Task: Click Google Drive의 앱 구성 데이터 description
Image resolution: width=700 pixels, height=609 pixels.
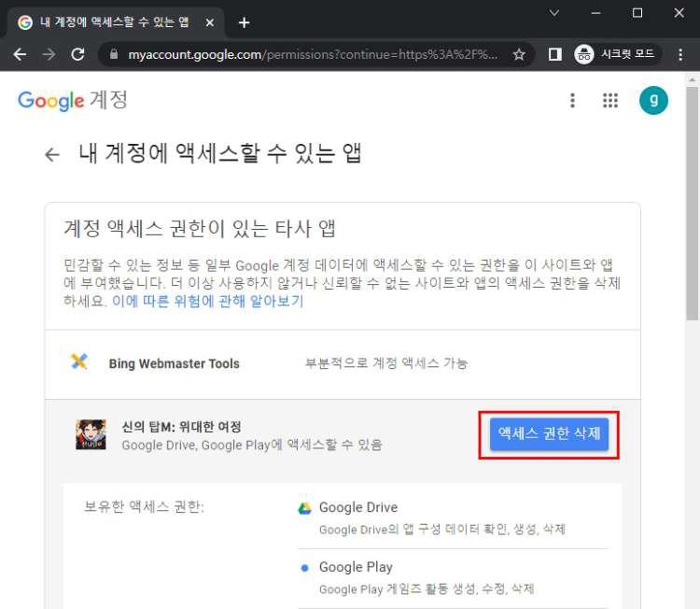Action: click(442, 530)
